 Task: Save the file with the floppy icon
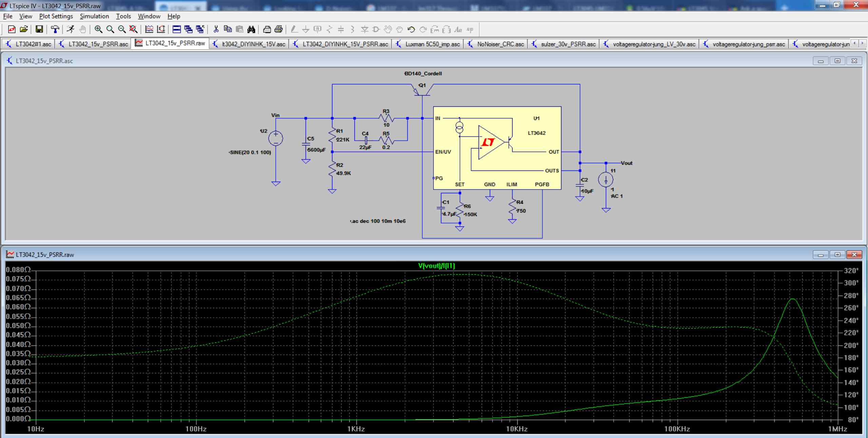tap(39, 29)
